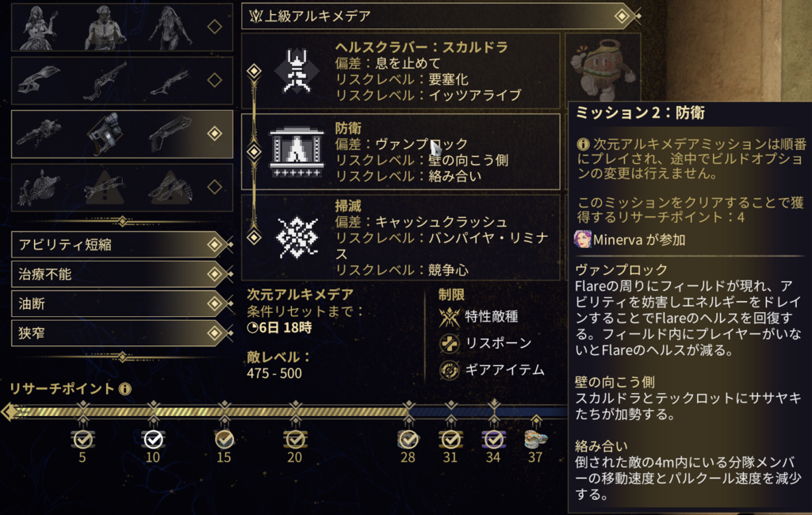This screenshot has height=515, width=812.
Task: Click the リスポーン restriction icon
Action: tap(449, 344)
